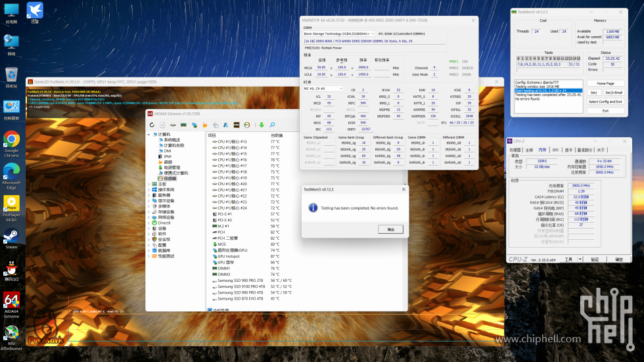Select highlighted 'Start testing' log line in TestMem5
This screenshot has height=362, width=644.
tap(548, 91)
